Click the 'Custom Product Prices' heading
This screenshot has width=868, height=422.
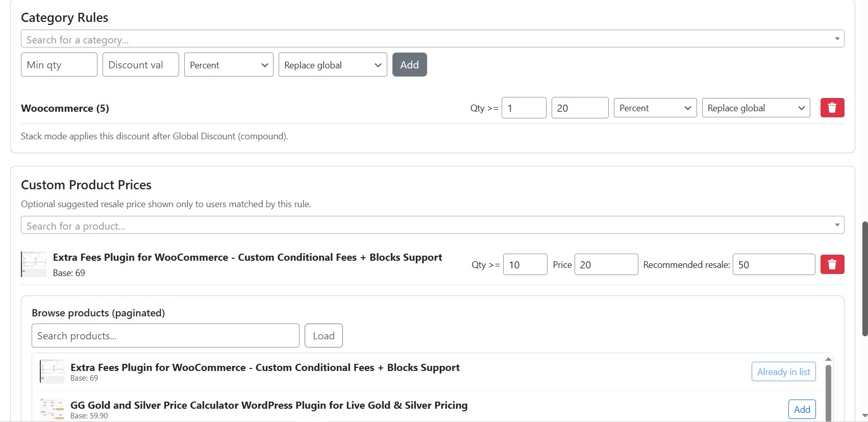click(86, 185)
